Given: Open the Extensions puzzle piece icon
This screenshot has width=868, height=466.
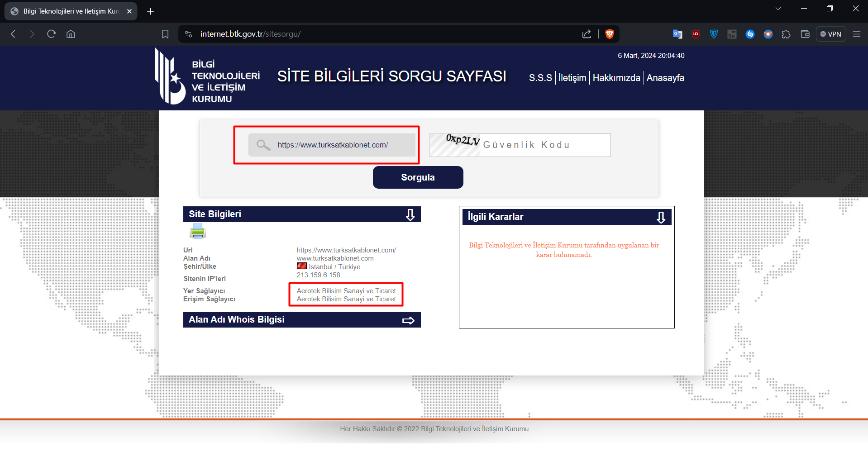Looking at the screenshot, I should (x=786, y=34).
